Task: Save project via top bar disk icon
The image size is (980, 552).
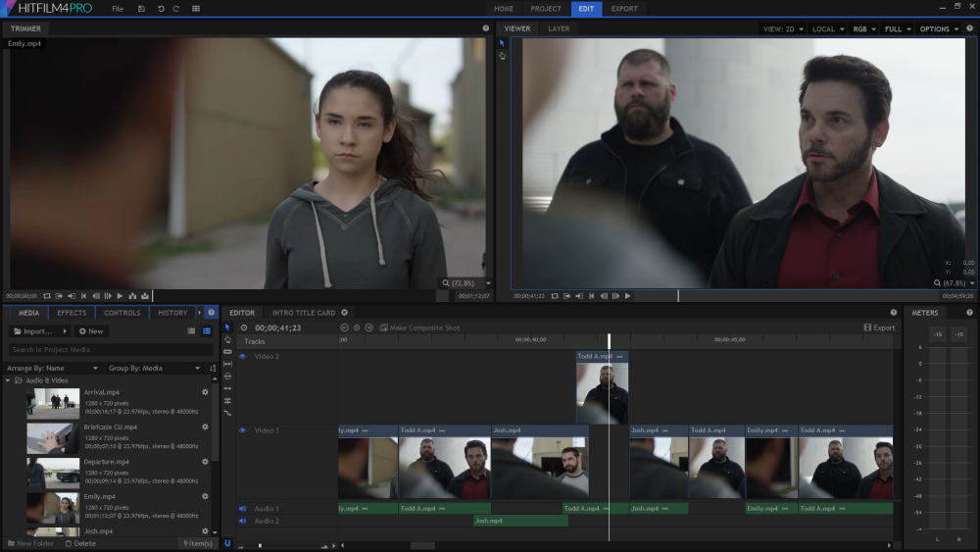Action: (141, 9)
